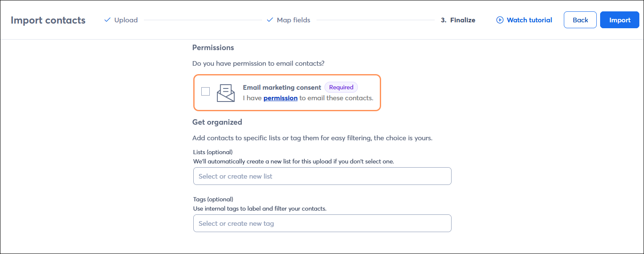Open the "permission" hyperlink
Viewport: 644px width, 254px height.
point(280,98)
